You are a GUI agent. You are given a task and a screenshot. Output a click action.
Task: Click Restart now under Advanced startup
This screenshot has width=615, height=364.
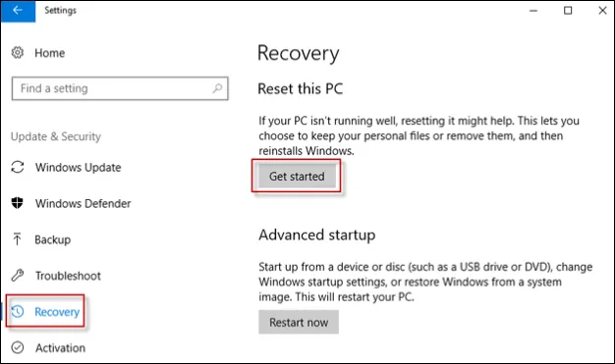coord(299,322)
